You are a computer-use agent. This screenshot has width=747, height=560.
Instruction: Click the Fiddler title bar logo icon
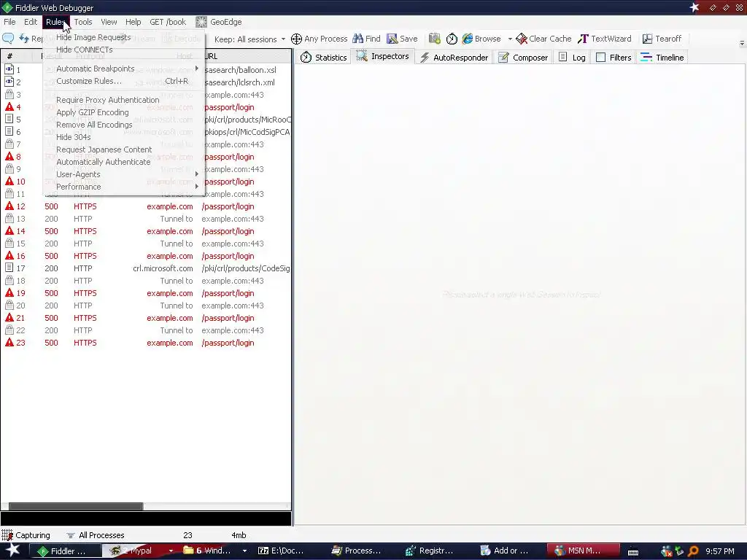(7, 7)
